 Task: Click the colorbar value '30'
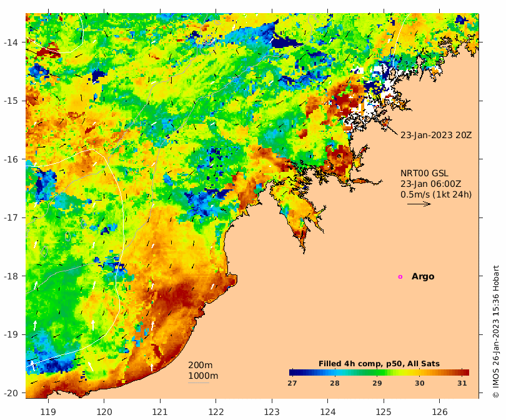coord(420,383)
